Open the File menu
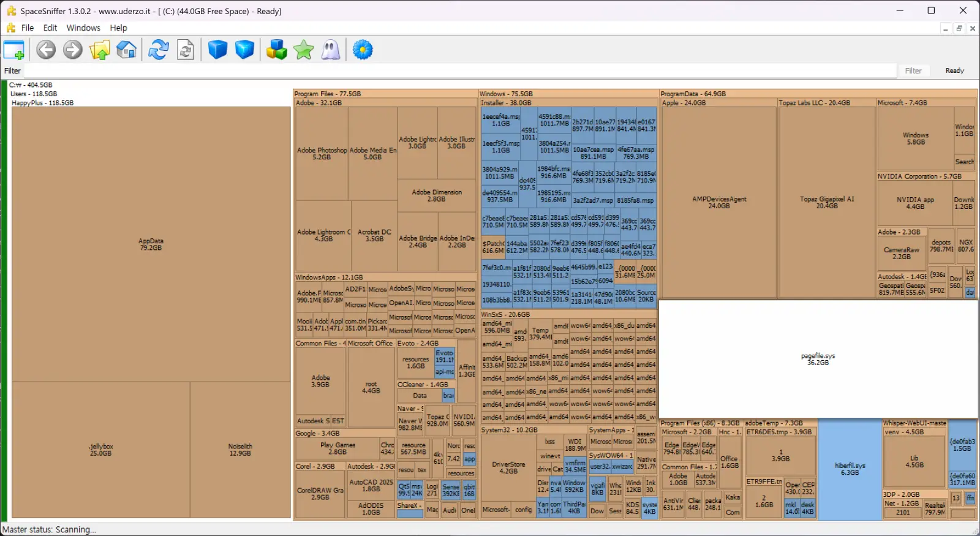 [28, 28]
